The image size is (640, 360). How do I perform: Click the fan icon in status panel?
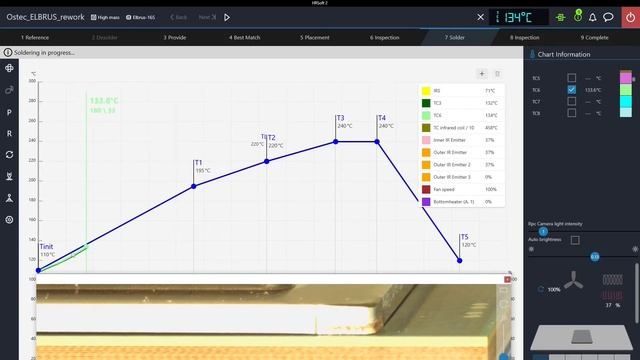pos(573,280)
